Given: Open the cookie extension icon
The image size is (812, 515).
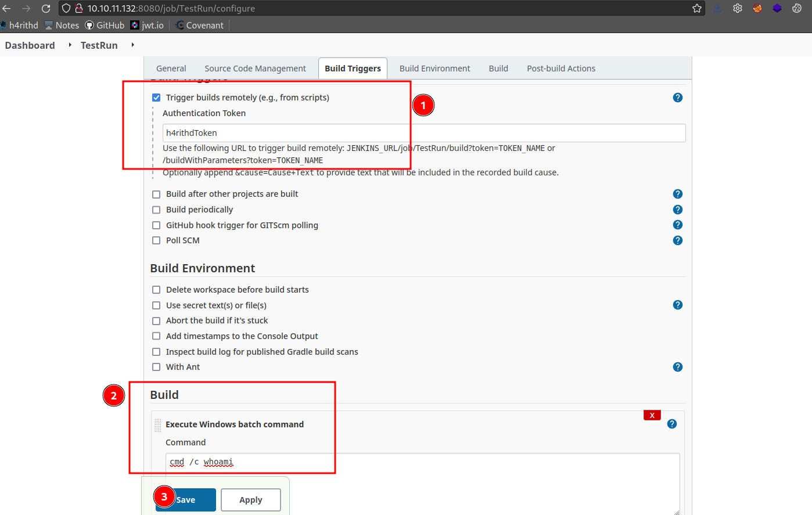Looking at the screenshot, I should coord(797,8).
